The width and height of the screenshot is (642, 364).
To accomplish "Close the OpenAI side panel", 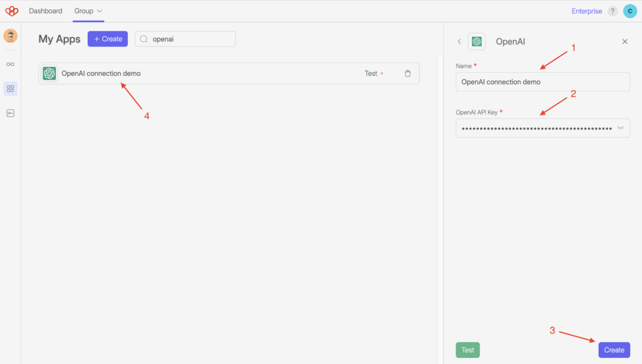I will click(x=625, y=41).
